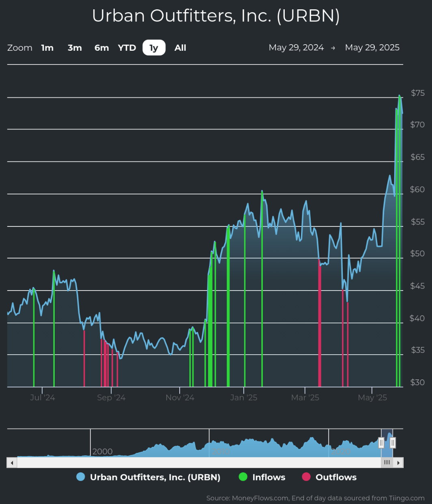Select the 1m zoom range

(47, 48)
